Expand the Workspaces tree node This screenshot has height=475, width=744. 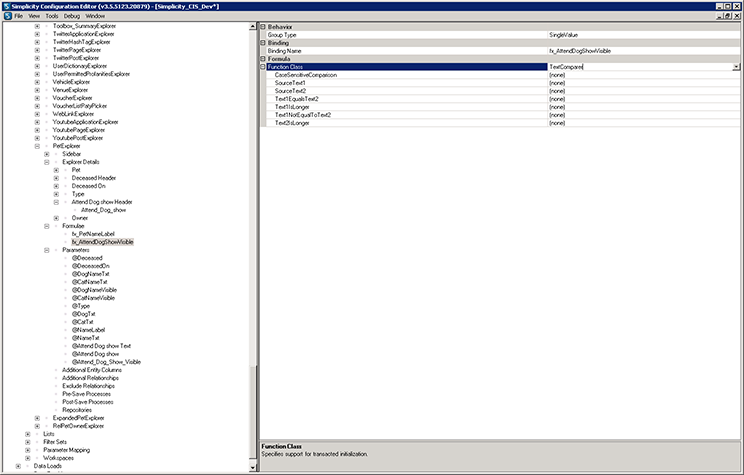click(28, 458)
